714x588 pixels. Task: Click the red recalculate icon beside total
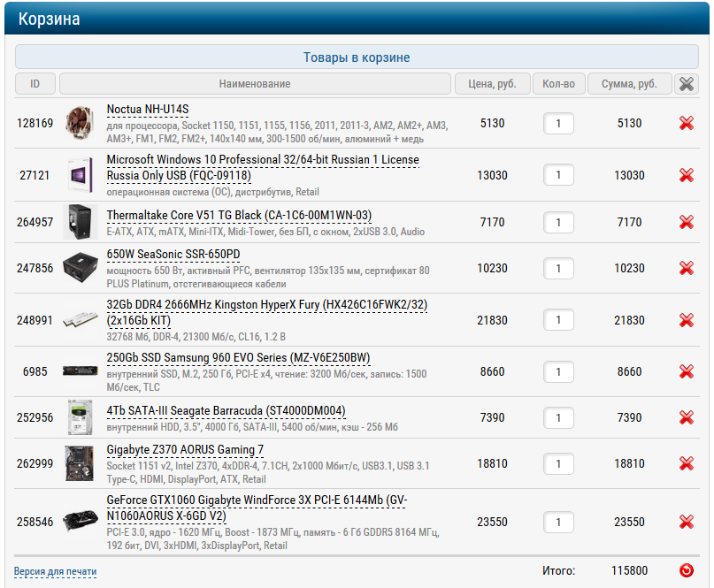pyautogui.click(x=687, y=570)
